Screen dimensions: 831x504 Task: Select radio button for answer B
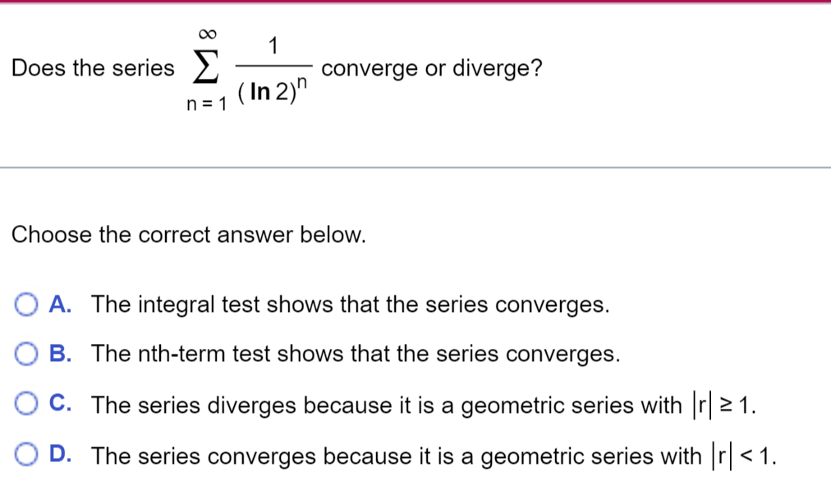coord(26,354)
